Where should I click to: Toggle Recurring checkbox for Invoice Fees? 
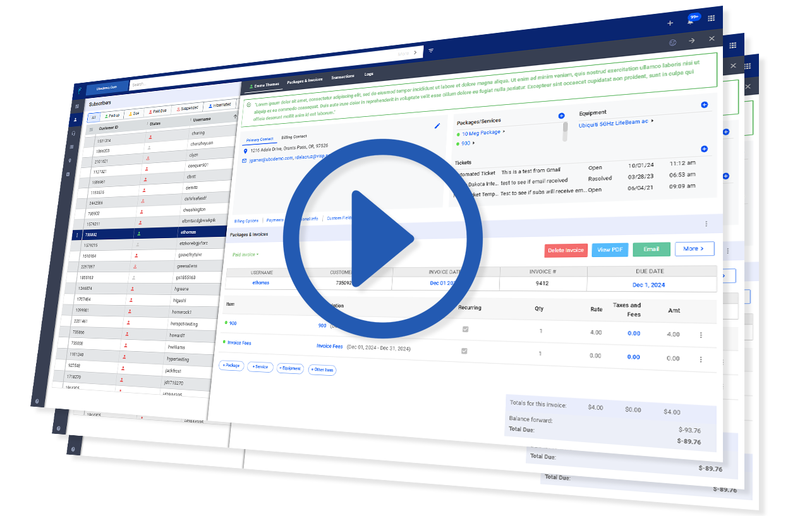click(x=464, y=351)
